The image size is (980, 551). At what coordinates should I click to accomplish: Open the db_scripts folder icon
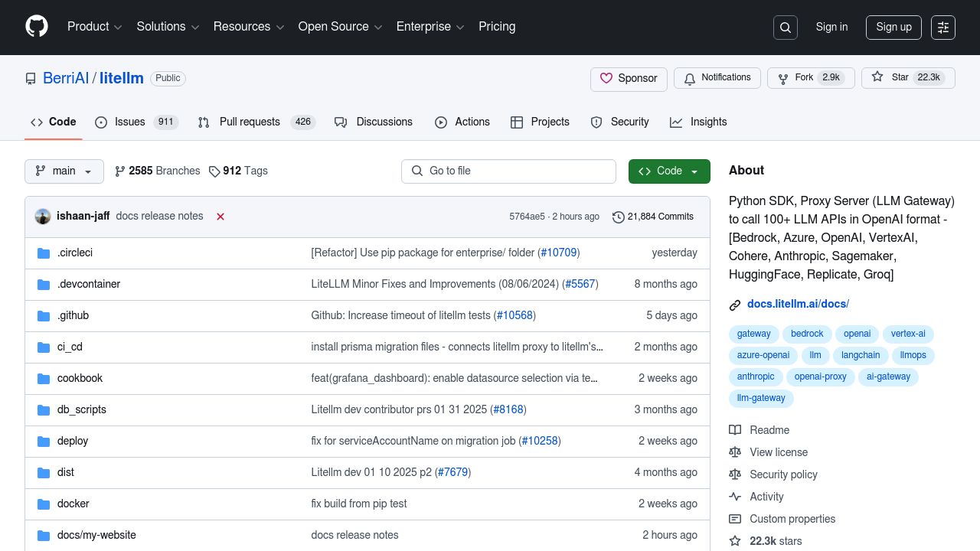[44, 409]
